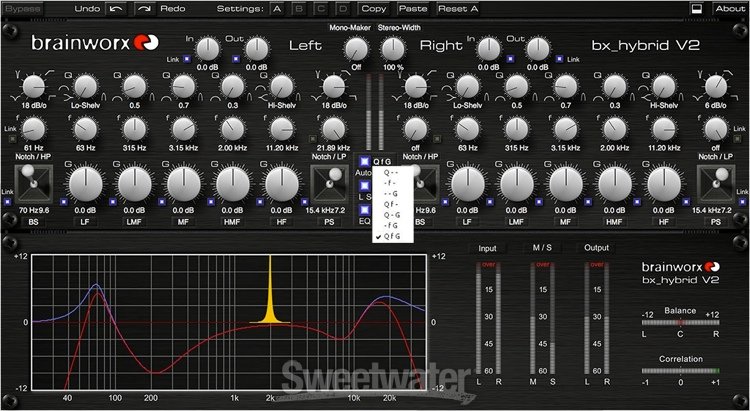The image size is (750, 411).
Task: Click the Mono-Maker knob
Action: point(355,48)
